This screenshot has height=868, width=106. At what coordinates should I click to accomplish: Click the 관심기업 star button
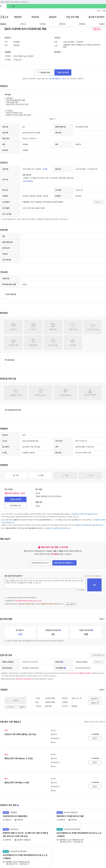click(10, 707)
